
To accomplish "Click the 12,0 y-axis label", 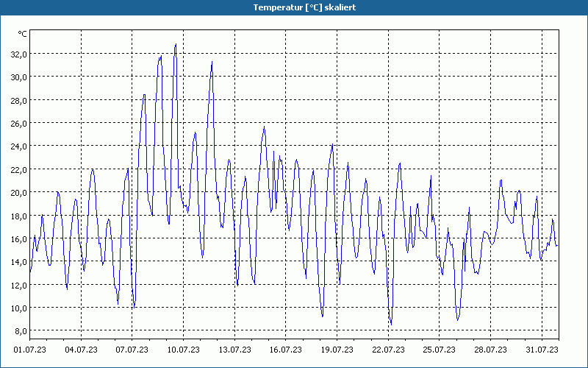I will [19, 285].
